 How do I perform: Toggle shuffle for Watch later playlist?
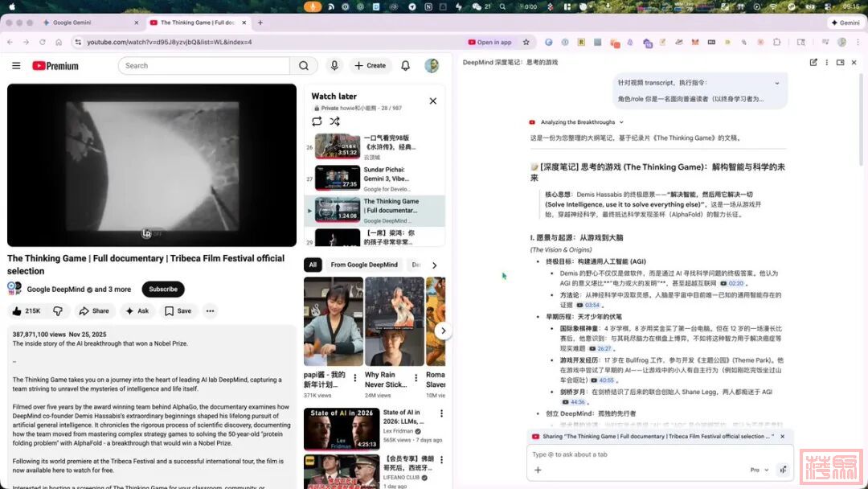tap(334, 121)
